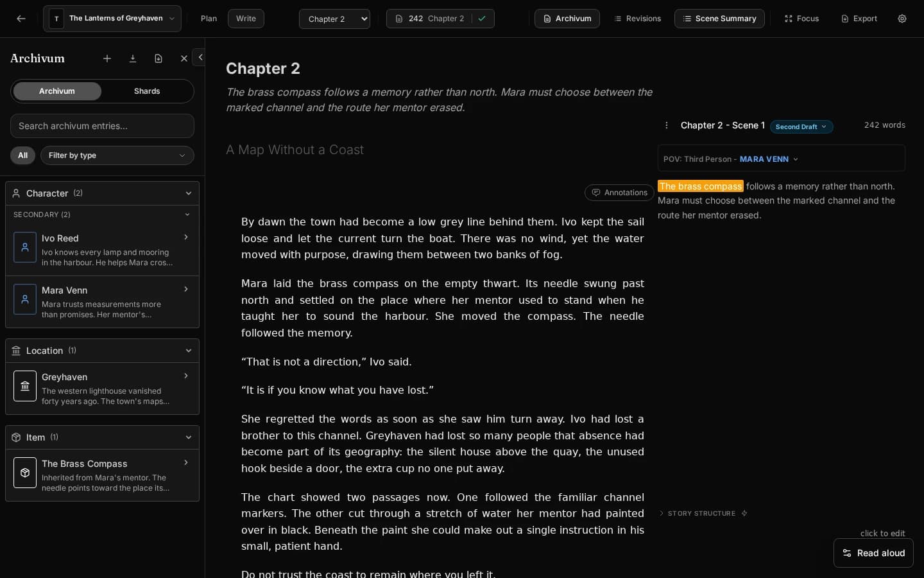Switch to the Write tab
924x578 pixels.
coord(246,19)
